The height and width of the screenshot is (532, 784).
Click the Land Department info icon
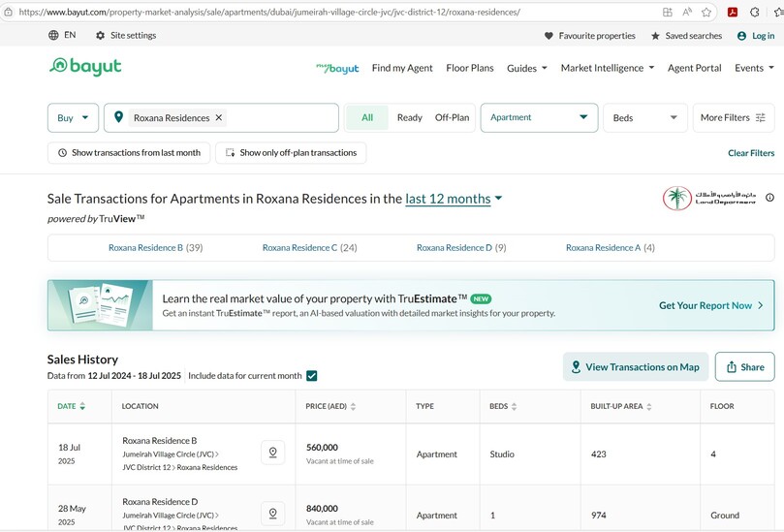click(769, 198)
